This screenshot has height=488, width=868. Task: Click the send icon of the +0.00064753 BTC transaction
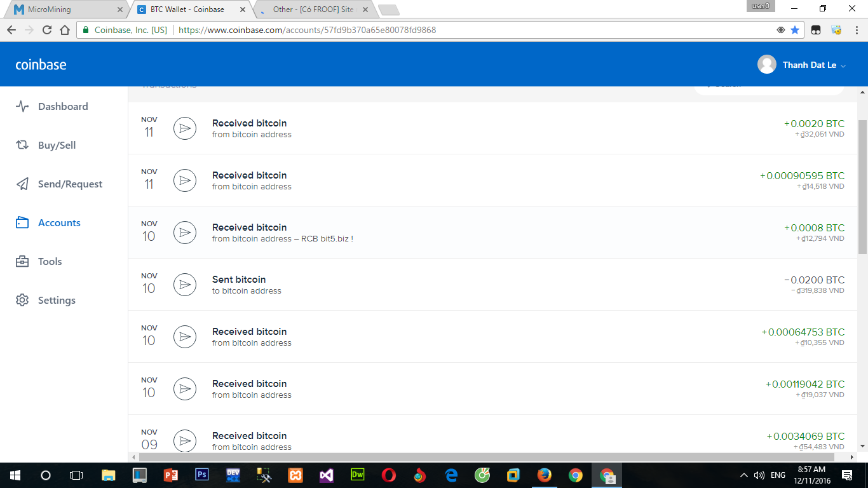(x=185, y=337)
